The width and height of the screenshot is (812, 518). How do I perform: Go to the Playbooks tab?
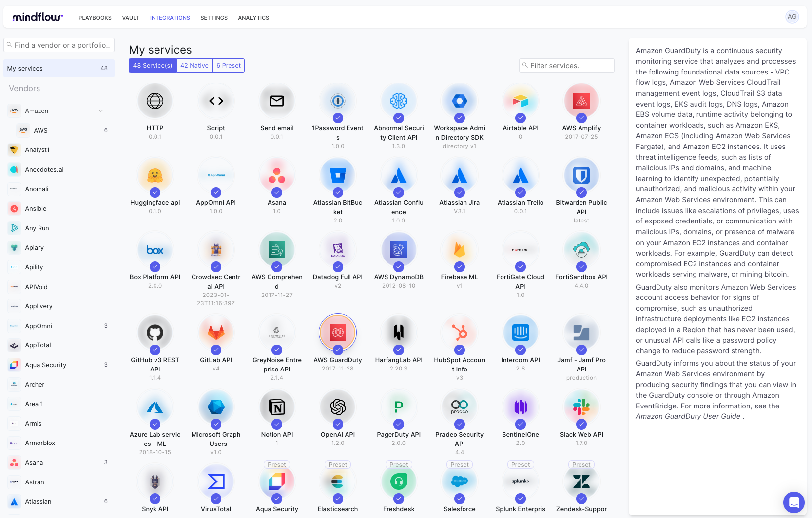[95, 18]
